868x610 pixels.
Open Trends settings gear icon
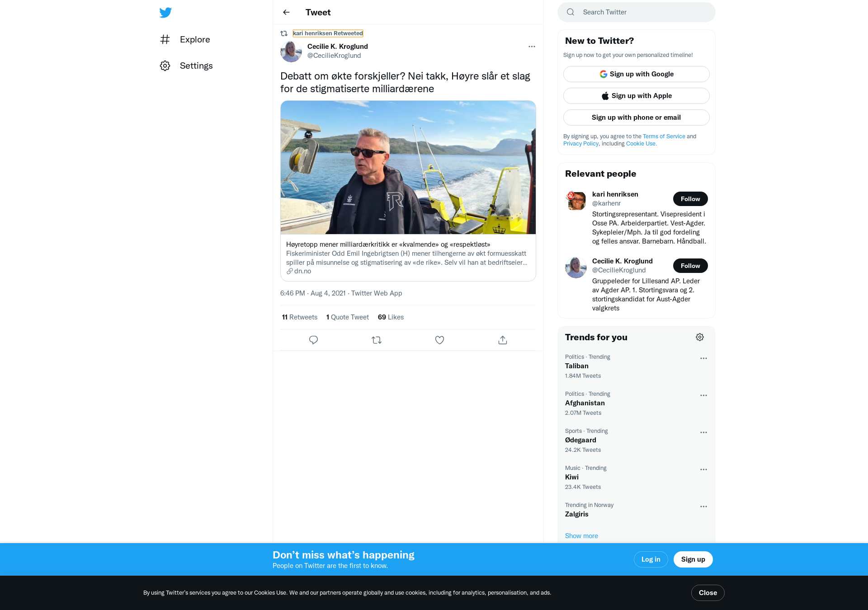click(700, 337)
